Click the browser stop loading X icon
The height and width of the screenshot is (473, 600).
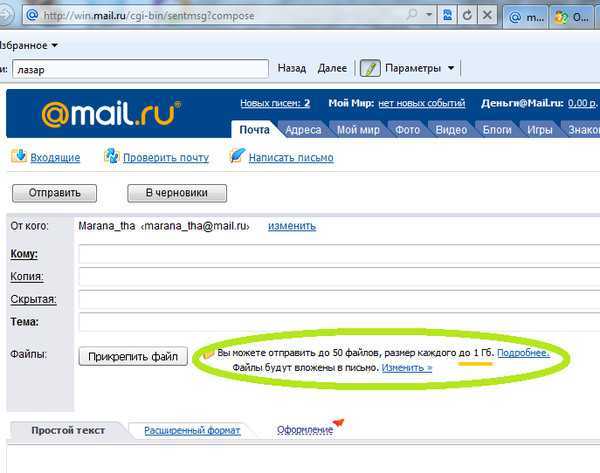[487, 15]
